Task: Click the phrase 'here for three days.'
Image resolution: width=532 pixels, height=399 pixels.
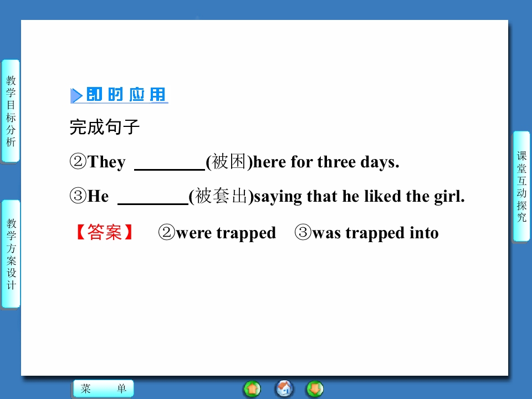Action: point(326,162)
